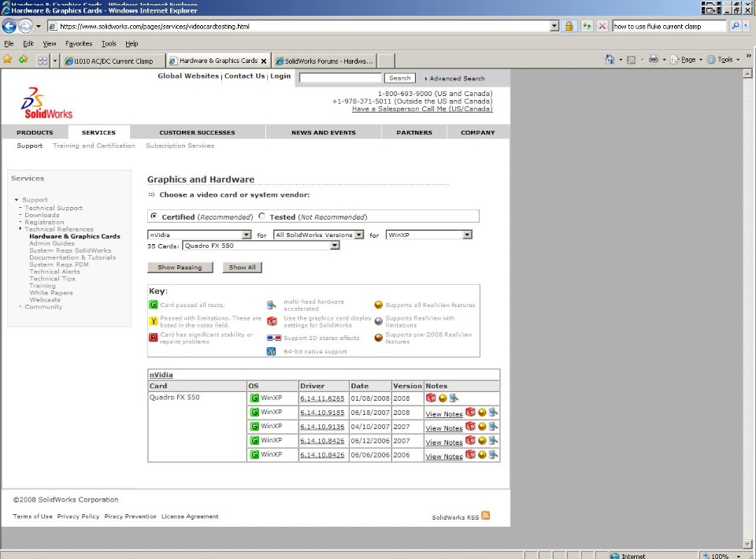
Task: Click the search magnifier icon in toolbar
Action: coord(735,26)
